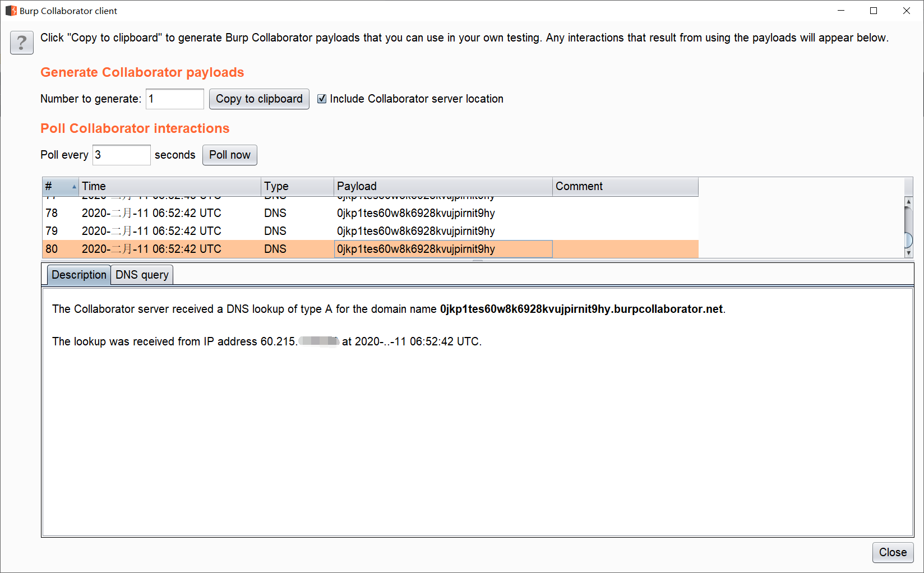Click the bold burpcollaborator.net domain name text
This screenshot has height=573, width=924.
[x=581, y=309]
